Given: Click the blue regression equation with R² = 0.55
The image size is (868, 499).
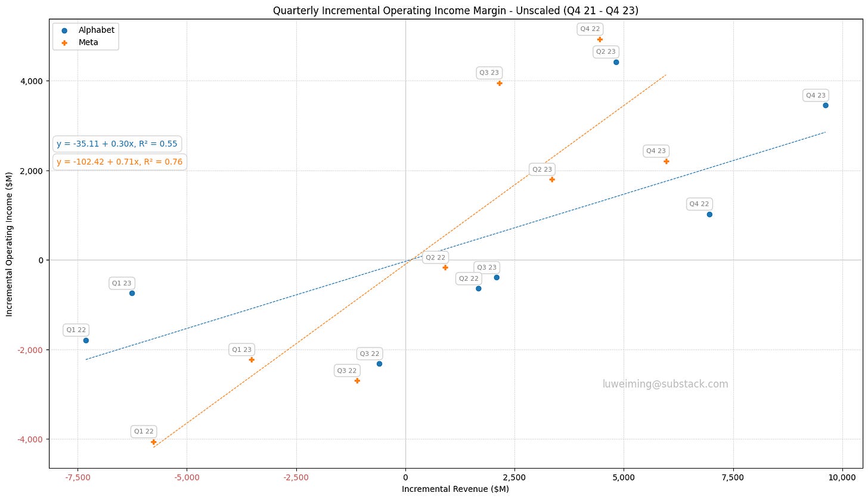Looking at the screenshot, I should pos(117,144).
